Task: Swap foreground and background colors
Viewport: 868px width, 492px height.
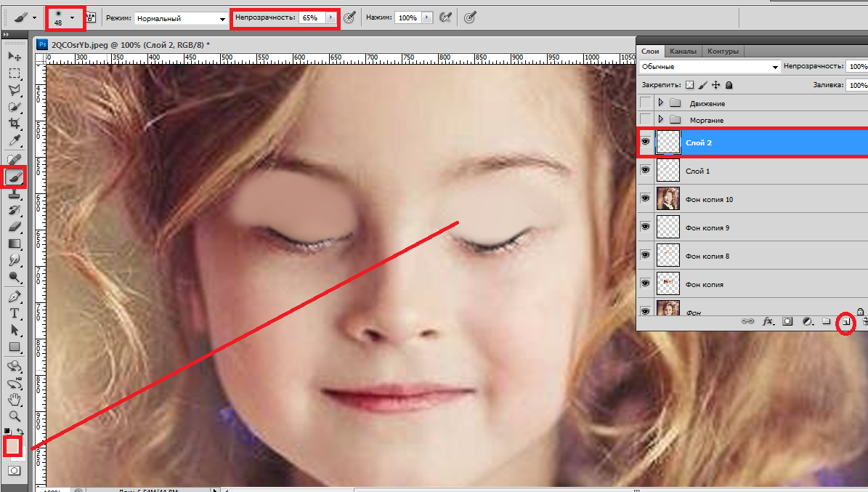Action: [x=20, y=431]
